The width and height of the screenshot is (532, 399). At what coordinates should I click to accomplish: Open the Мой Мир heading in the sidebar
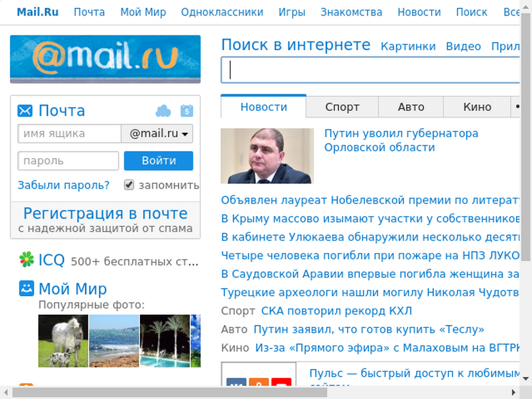click(73, 289)
